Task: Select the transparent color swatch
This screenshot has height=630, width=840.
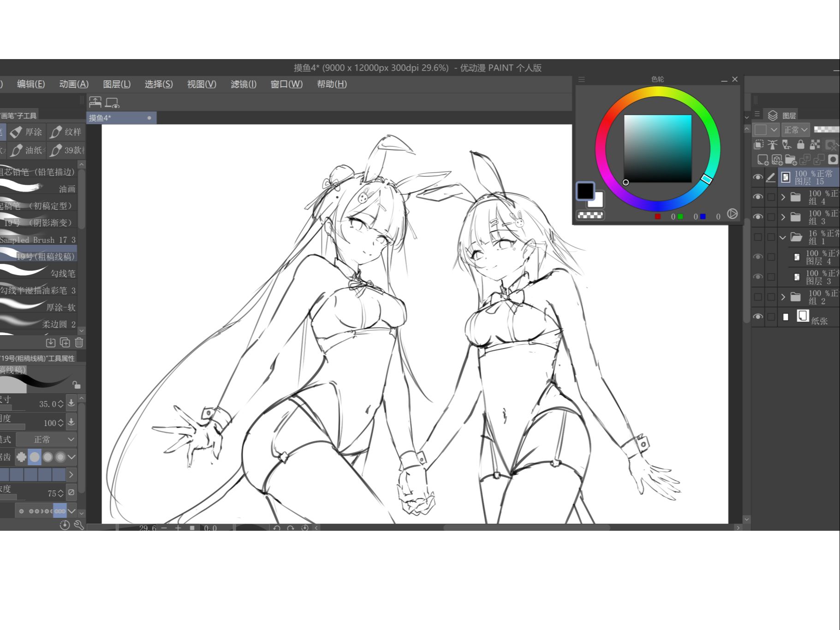Action: pos(590,215)
